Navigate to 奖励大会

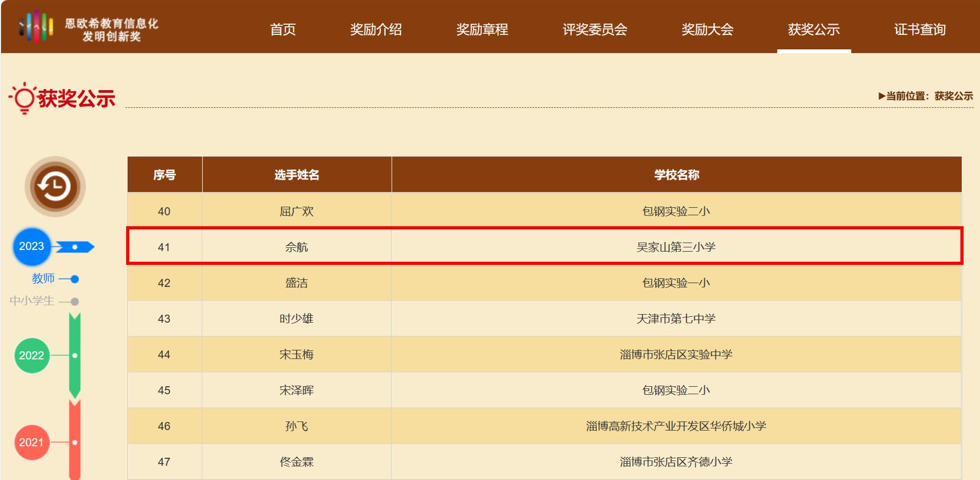point(707,29)
